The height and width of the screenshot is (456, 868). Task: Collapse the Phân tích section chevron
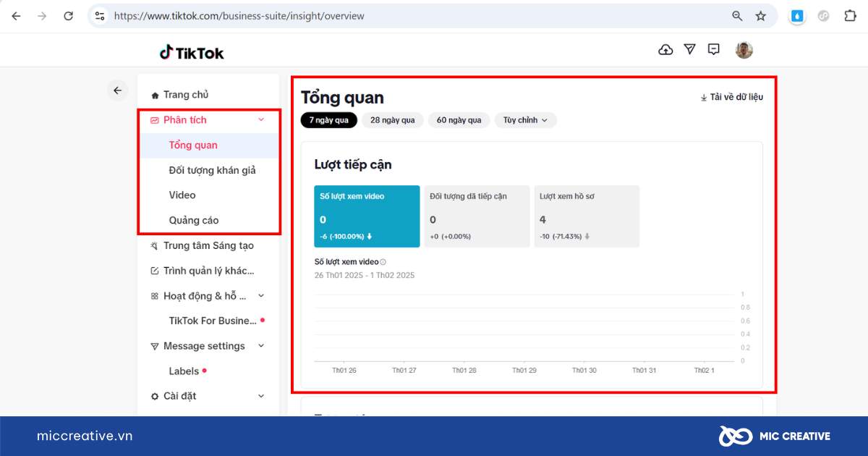pyautogui.click(x=261, y=120)
